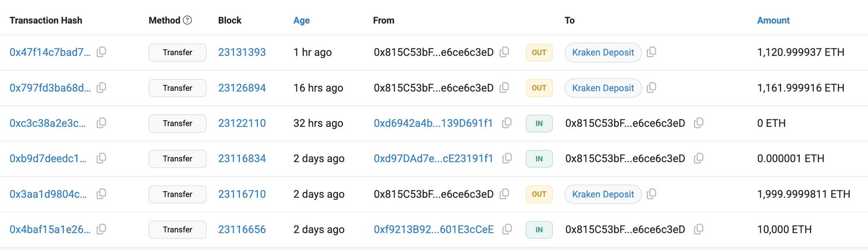This screenshot has width=868, height=250.
Task: Open sender 0xd97DAd7e...cE23191f1 address page
Action: [x=433, y=159]
